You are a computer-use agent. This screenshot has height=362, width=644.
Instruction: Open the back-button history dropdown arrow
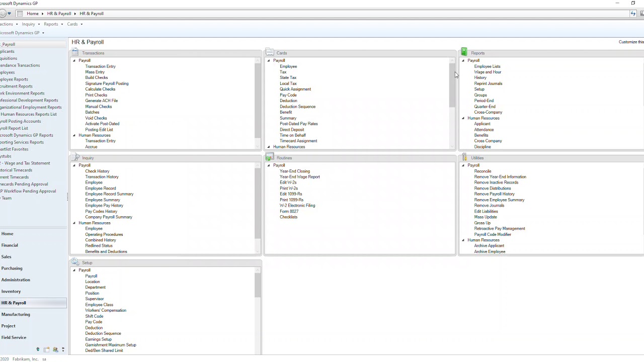click(9, 14)
